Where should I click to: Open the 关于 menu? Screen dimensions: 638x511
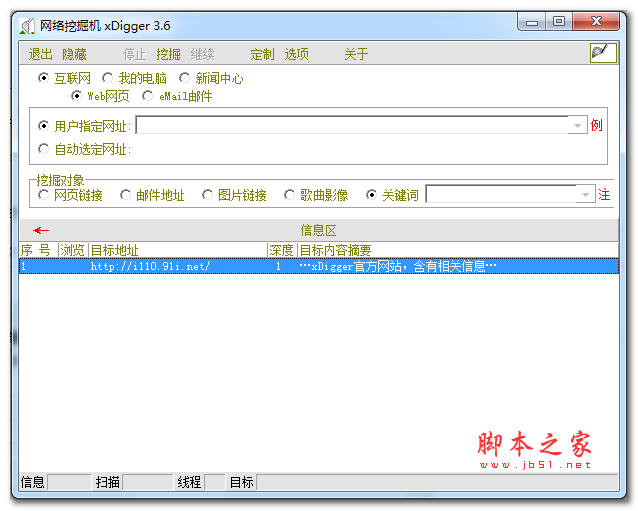pyautogui.click(x=356, y=54)
